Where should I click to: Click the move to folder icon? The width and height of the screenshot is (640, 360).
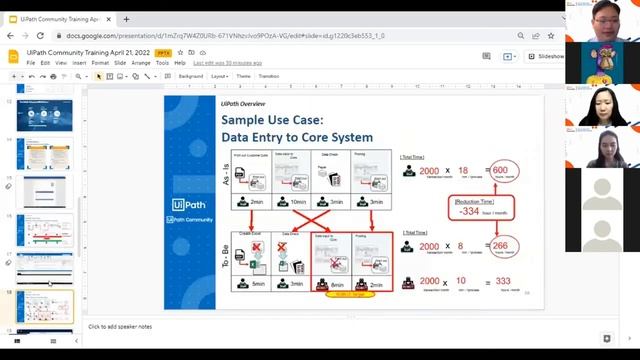point(191,53)
